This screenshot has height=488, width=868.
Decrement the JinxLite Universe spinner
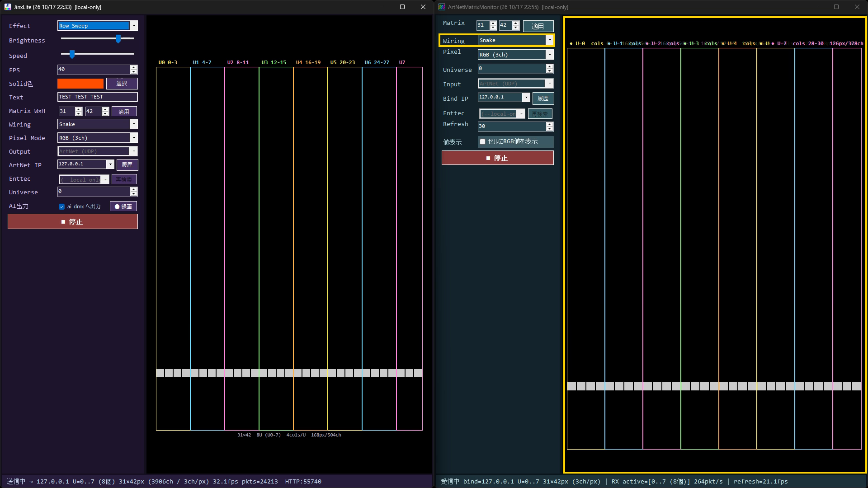133,194
